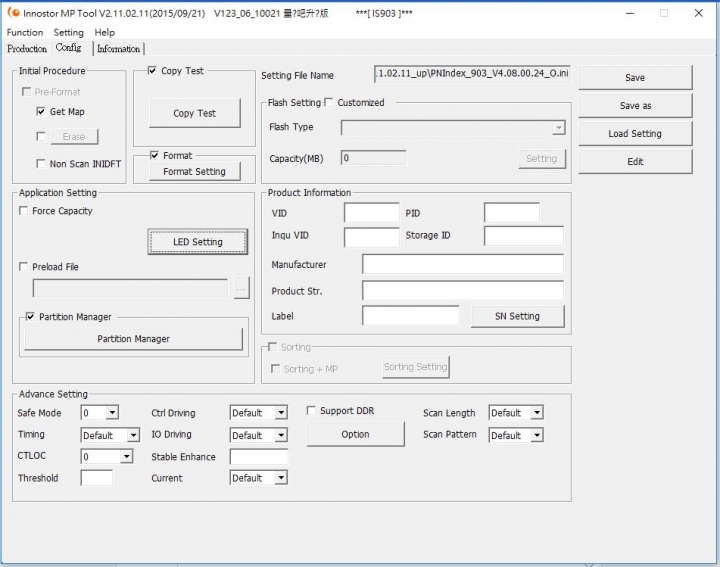
Task: Focus the Stable Enhance field
Action: [x=259, y=457]
